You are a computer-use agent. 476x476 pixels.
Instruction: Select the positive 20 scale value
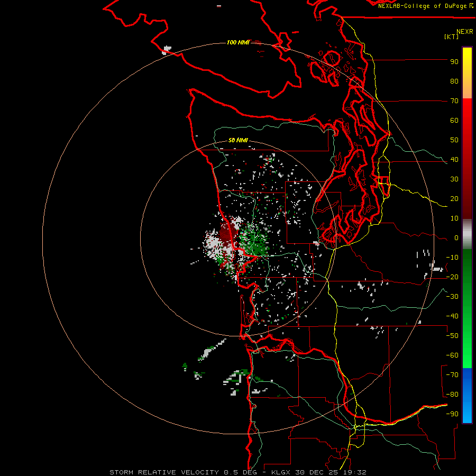coord(454,198)
